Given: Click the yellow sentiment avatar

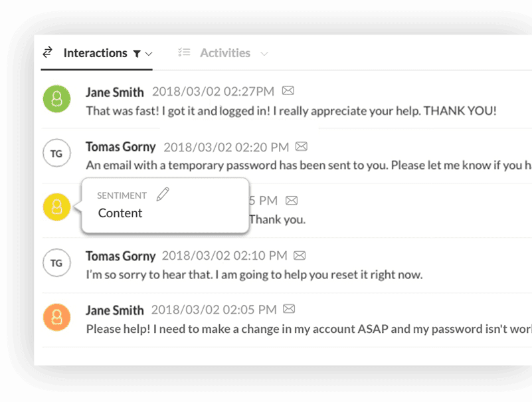Looking at the screenshot, I should 56,207.
